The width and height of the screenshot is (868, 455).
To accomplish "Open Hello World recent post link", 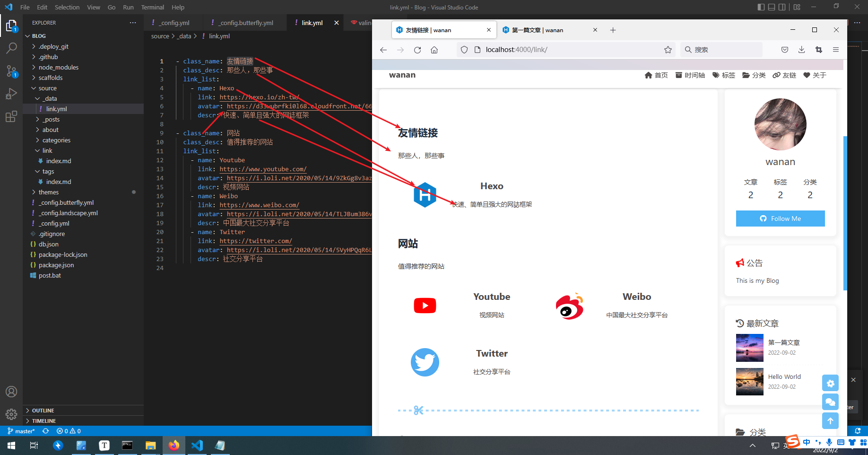I will point(784,376).
